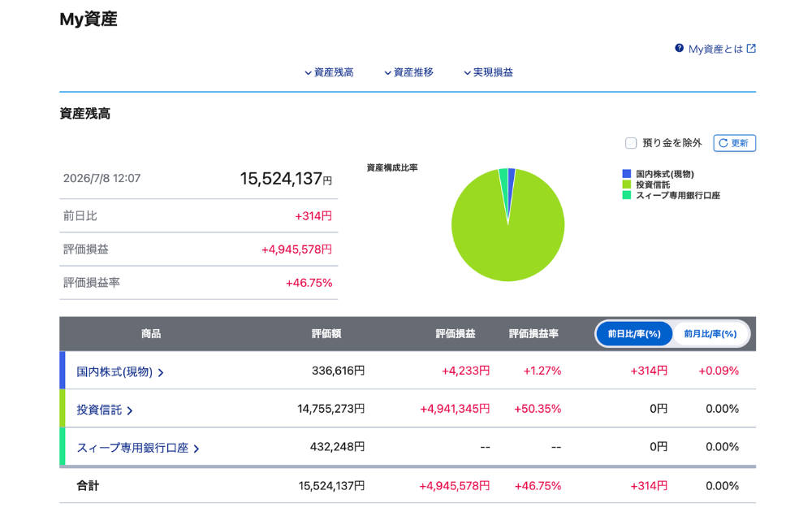This screenshot has height=512, width=812.
Task: Click the timestamp 2026/7/8 12:07
Action: tap(101, 178)
